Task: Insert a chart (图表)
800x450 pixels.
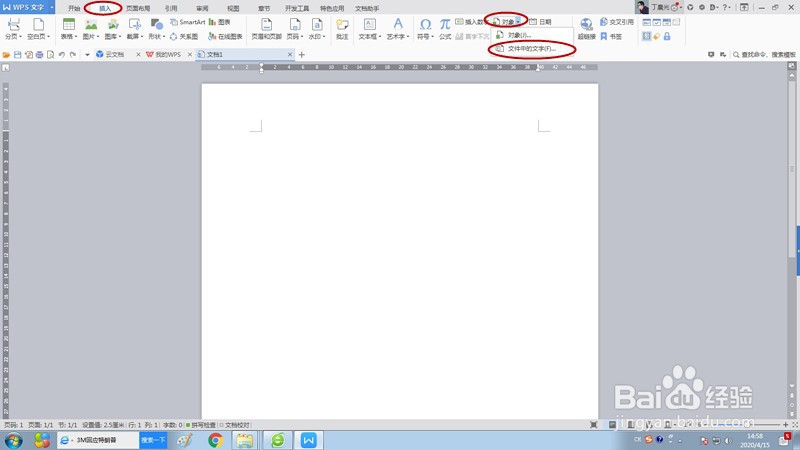Action: [220, 22]
